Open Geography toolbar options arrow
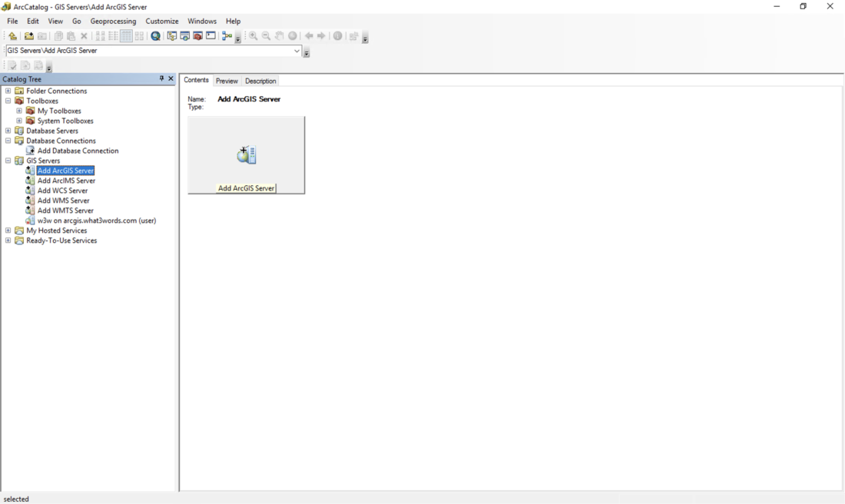845x504 pixels. [x=365, y=39]
